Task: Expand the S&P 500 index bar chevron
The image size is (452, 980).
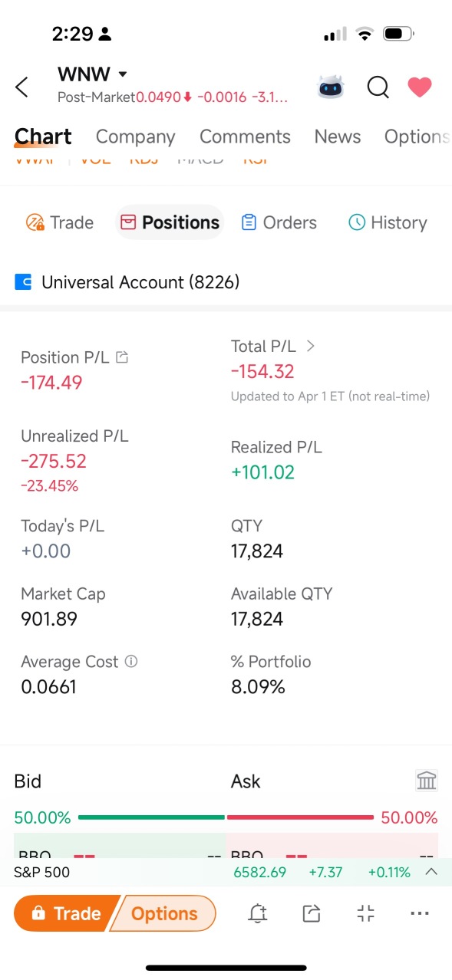Action: point(431,872)
